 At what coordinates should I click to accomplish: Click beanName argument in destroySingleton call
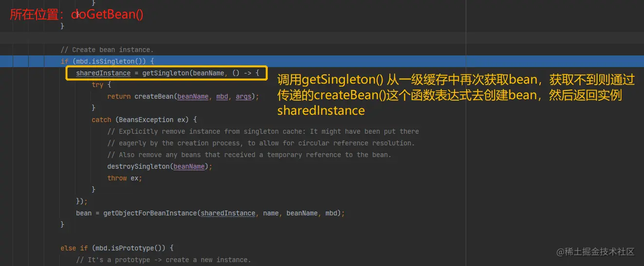(189, 166)
